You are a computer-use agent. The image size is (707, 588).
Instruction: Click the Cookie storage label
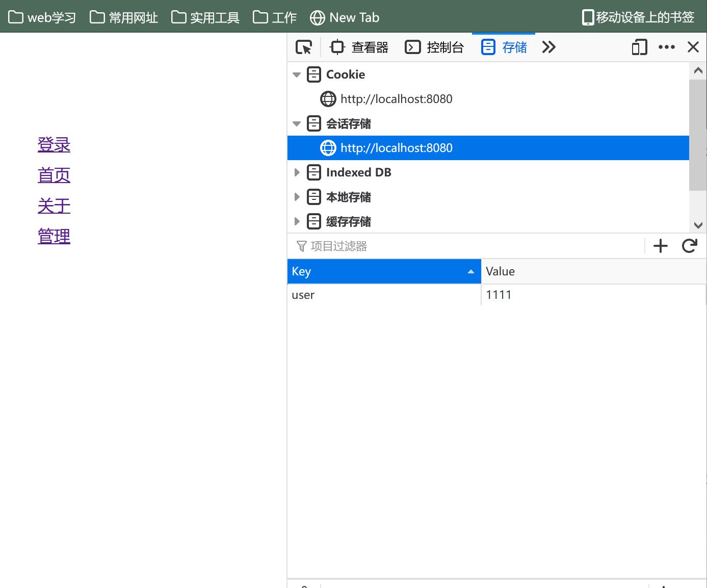(x=346, y=74)
